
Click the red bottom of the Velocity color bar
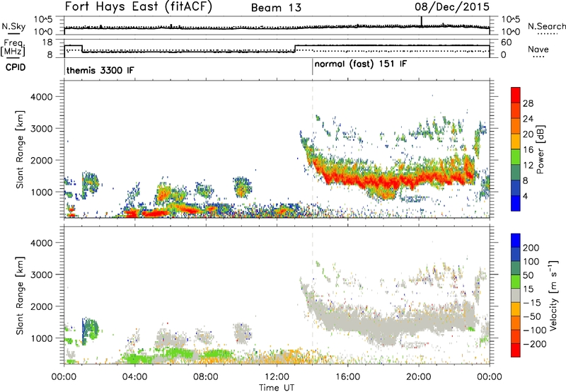516,350
